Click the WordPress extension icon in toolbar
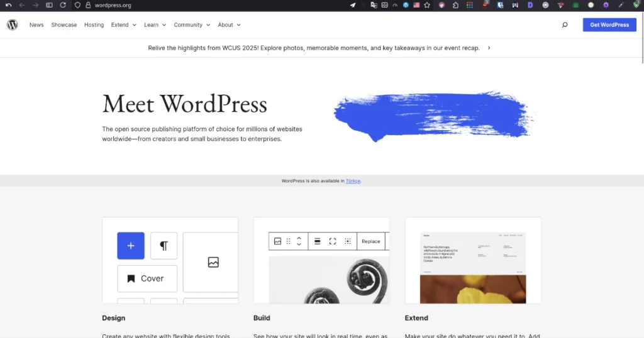The image size is (644, 338). (406, 5)
